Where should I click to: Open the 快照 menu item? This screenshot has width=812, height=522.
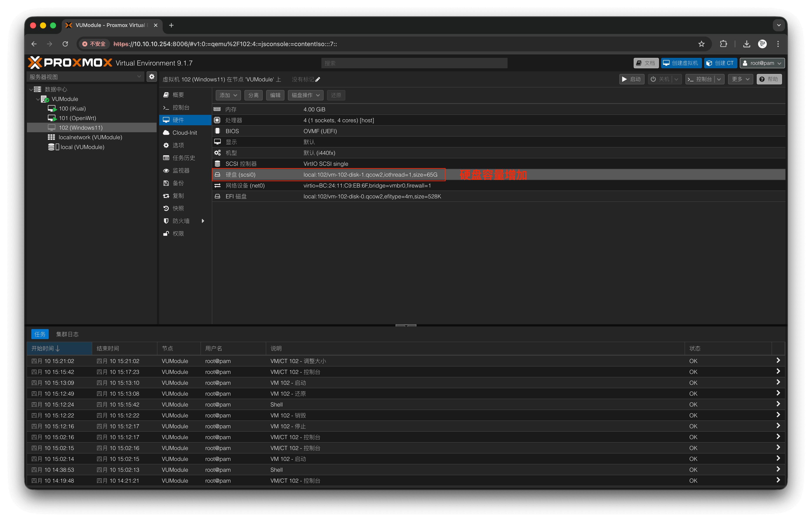pos(178,208)
